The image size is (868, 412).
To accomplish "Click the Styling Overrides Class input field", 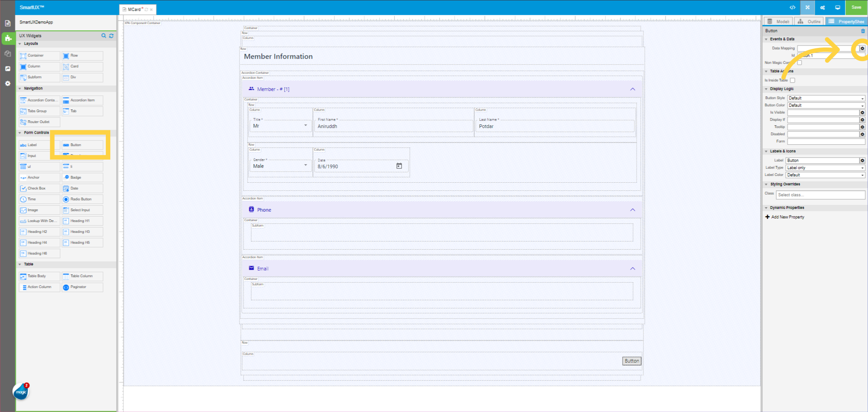I will [x=821, y=194].
